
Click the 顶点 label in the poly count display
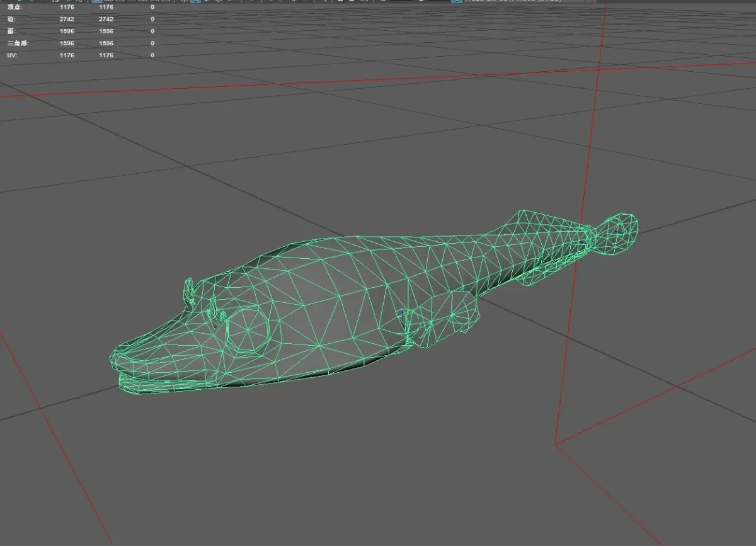(14, 8)
